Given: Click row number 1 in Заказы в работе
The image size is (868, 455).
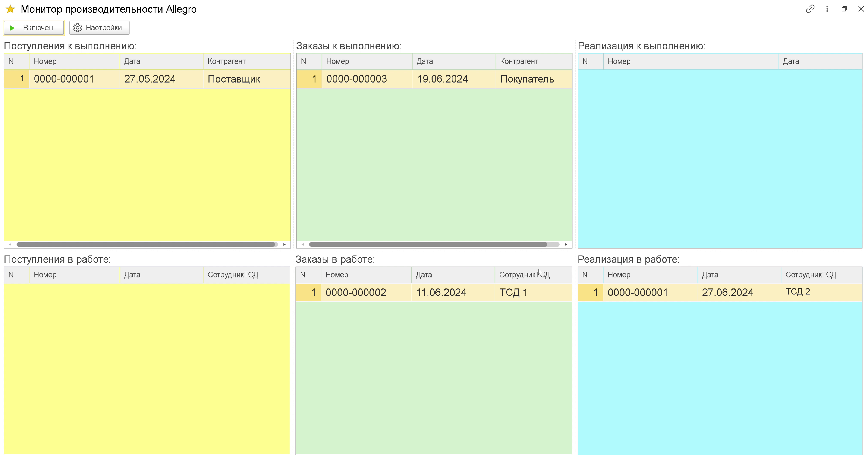Looking at the screenshot, I should tap(308, 292).
